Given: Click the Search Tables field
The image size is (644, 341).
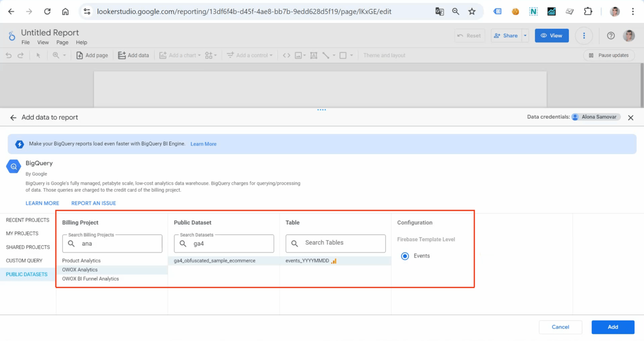Looking at the screenshot, I should [x=336, y=243].
